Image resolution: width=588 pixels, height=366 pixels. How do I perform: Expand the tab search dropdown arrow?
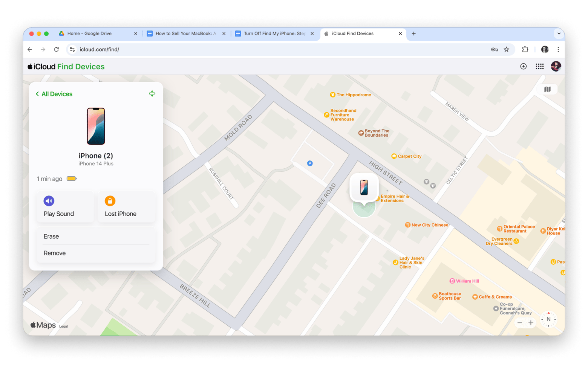click(x=559, y=34)
